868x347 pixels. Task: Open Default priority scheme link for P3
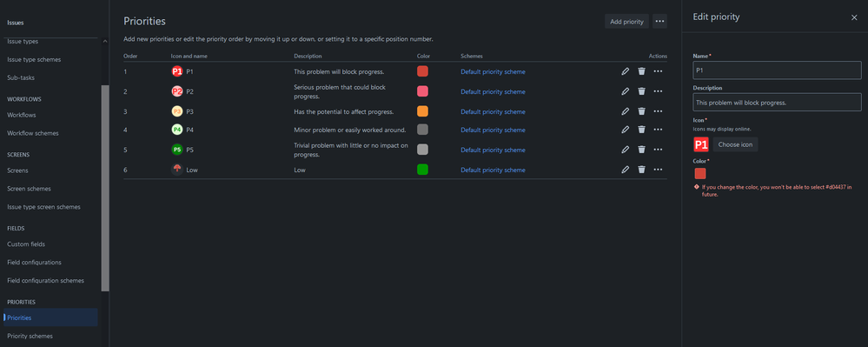pyautogui.click(x=493, y=111)
